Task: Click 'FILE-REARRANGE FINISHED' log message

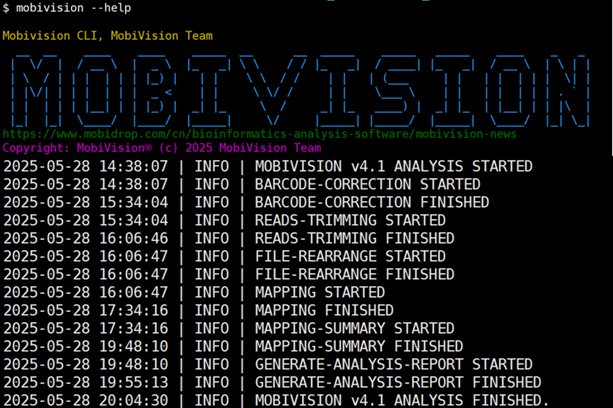Action: (x=355, y=274)
